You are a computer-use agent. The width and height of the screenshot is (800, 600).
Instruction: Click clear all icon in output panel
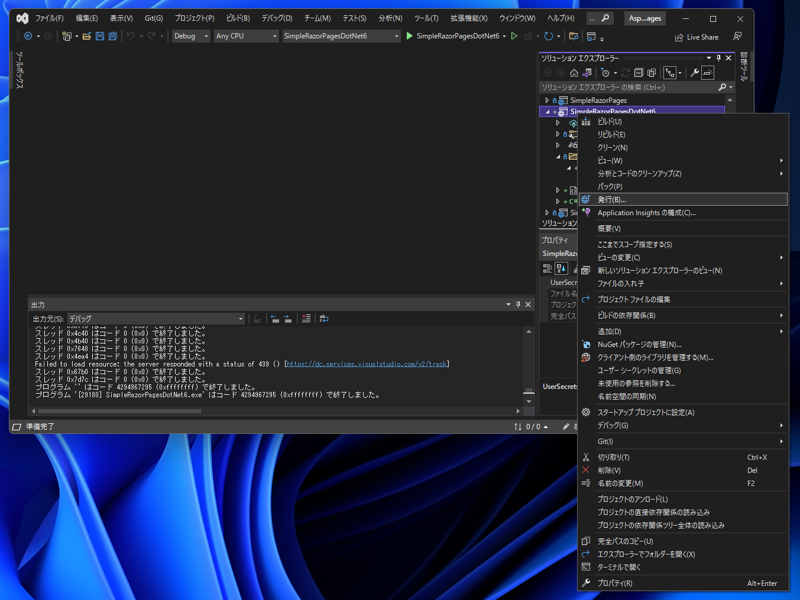[x=306, y=318]
